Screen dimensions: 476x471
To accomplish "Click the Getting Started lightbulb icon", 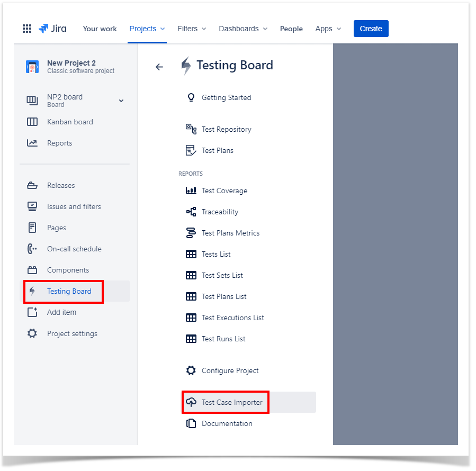I will pos(191,97).
